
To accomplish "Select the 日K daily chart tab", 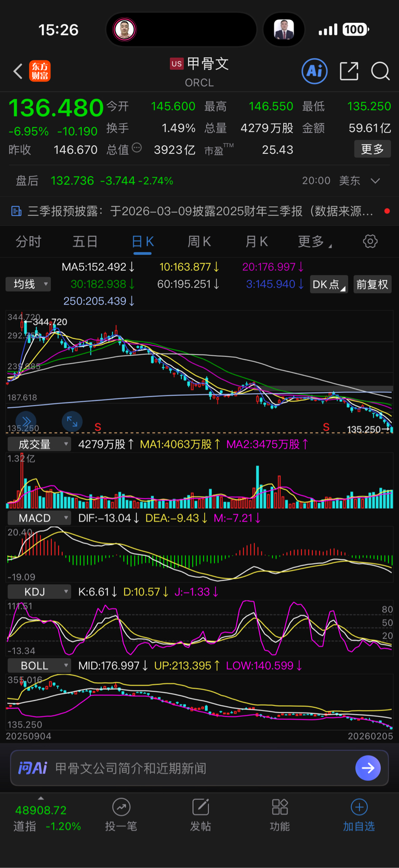I will click(142, 241).
